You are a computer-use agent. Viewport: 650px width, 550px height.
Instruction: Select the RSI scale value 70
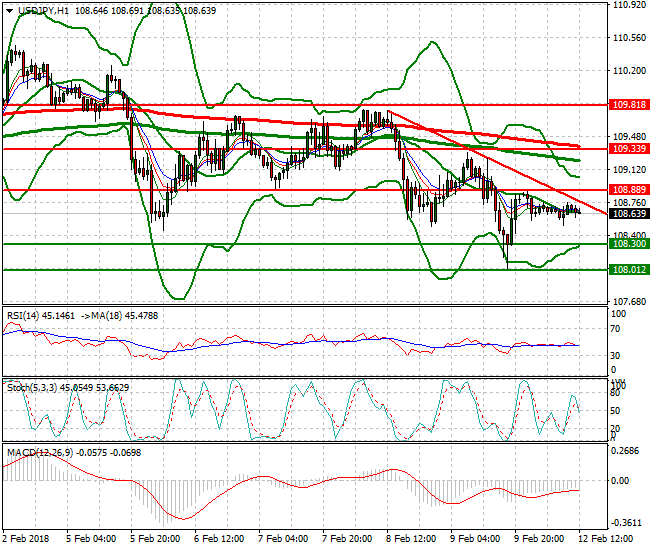click(x=616, y=329)
